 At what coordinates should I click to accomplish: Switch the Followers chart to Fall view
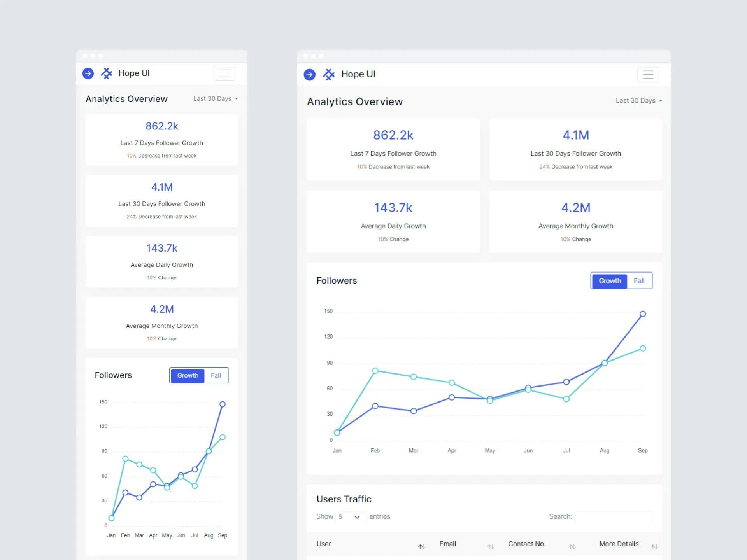639,280
